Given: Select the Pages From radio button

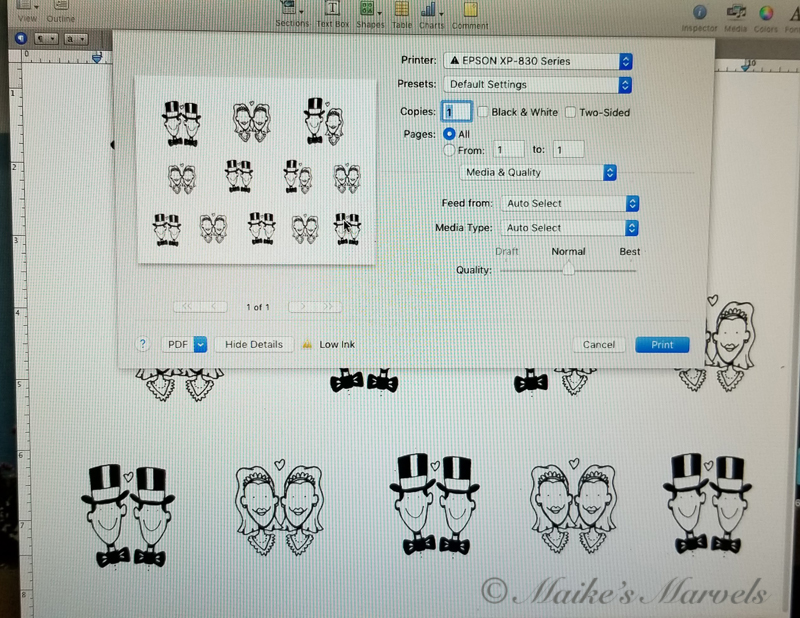Looking at the screenshot, I should (449, 149).
